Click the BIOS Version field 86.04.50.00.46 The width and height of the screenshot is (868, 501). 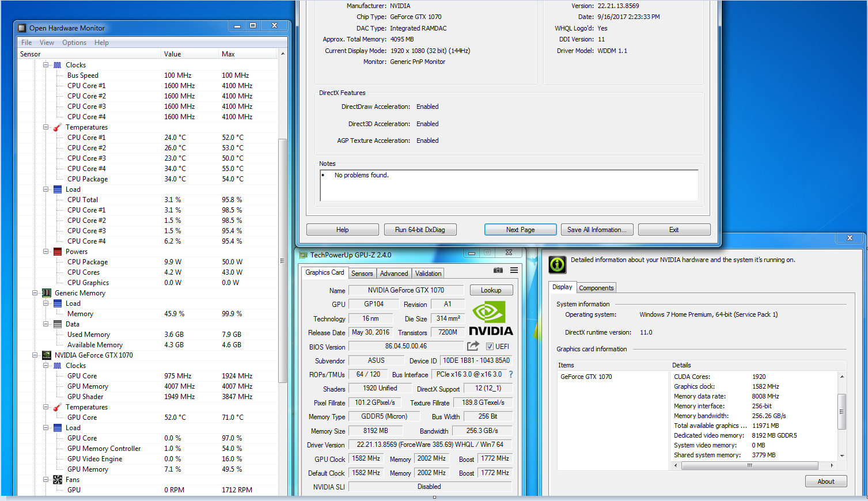pyautogui.click(x=406, y=346)
